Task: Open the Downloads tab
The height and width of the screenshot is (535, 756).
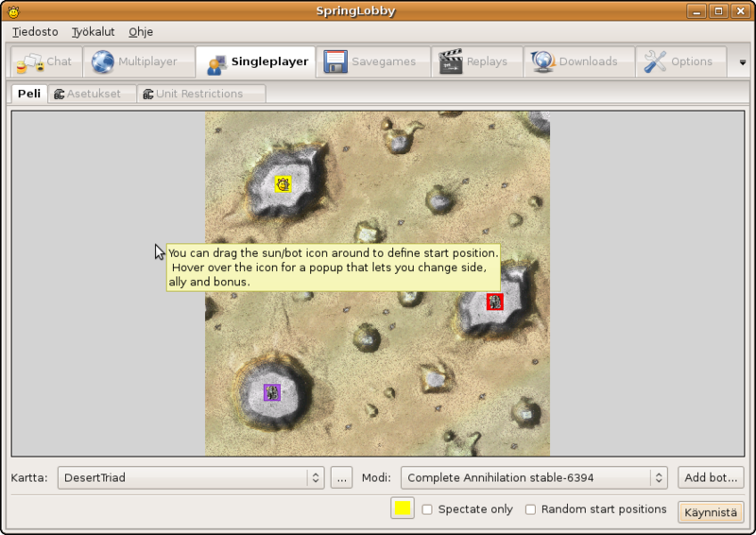Action: (578, 61)
